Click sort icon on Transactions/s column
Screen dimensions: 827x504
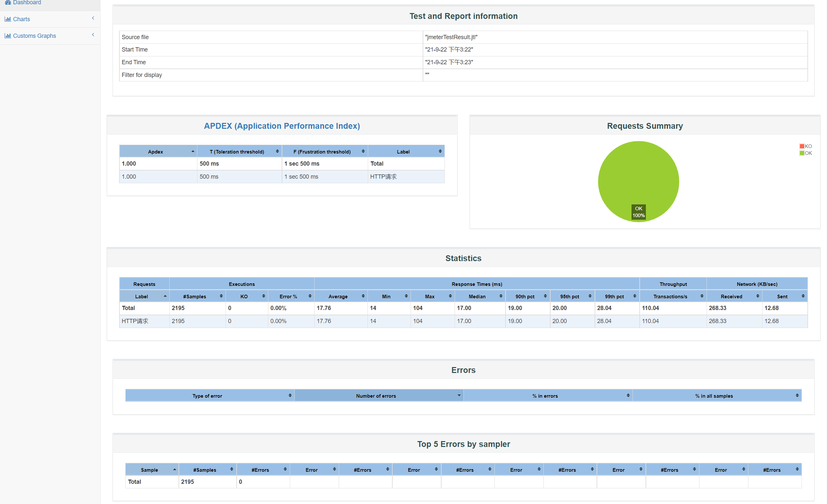coord(701,296)
